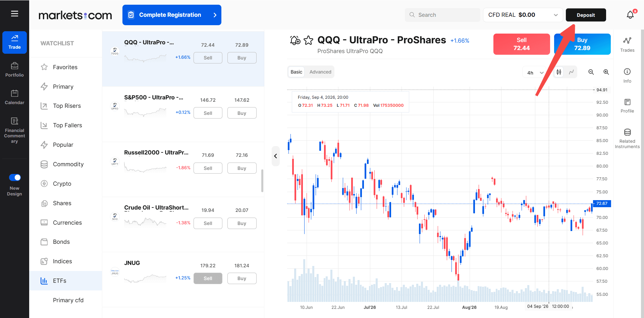Screen dimensions: 644x318
Task: Click the Deposit button
Action: (x=586, y=15)
